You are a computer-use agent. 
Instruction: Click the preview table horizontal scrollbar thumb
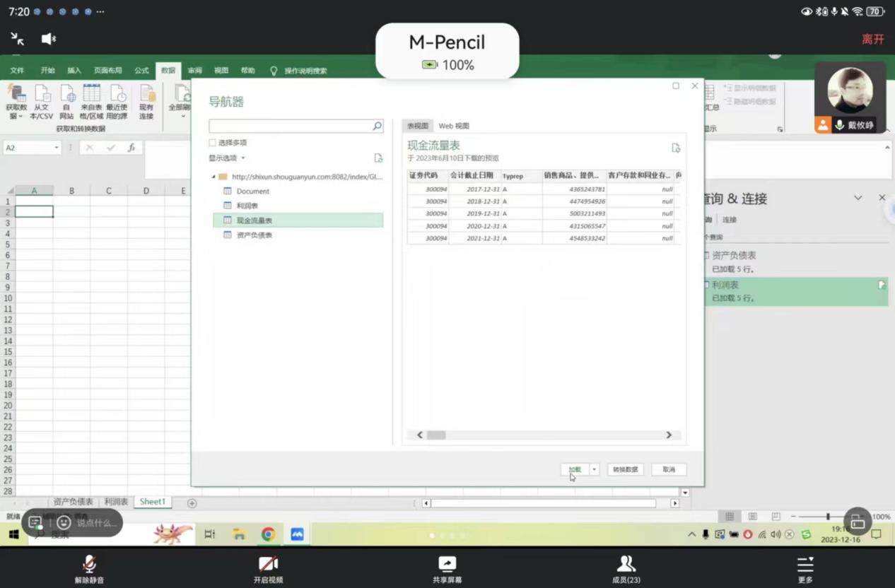(x=436, y=435)
